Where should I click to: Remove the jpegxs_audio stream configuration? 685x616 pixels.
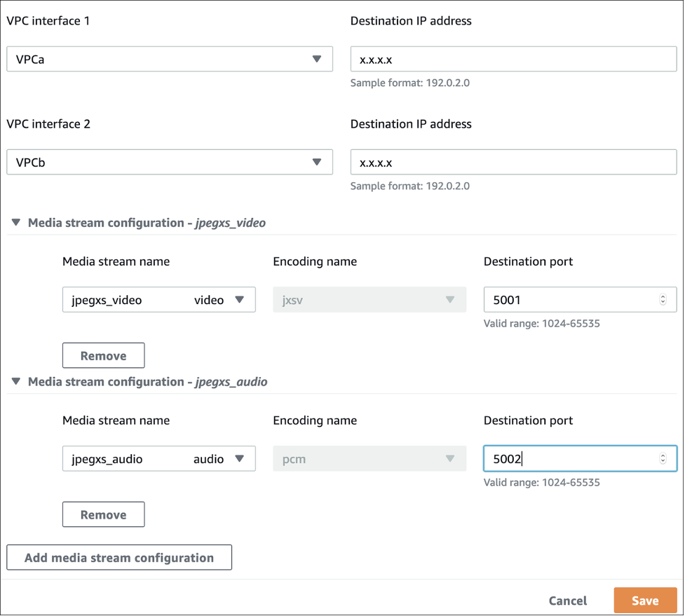point(103,514)
